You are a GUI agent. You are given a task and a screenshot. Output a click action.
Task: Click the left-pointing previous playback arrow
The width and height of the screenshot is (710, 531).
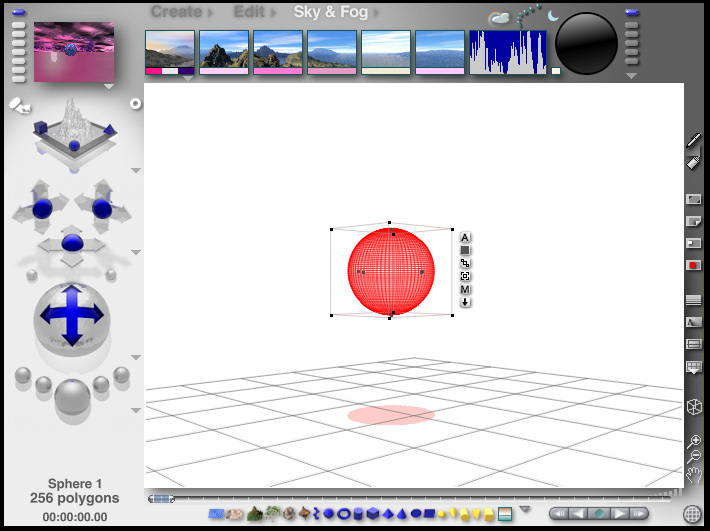[579, 514]
